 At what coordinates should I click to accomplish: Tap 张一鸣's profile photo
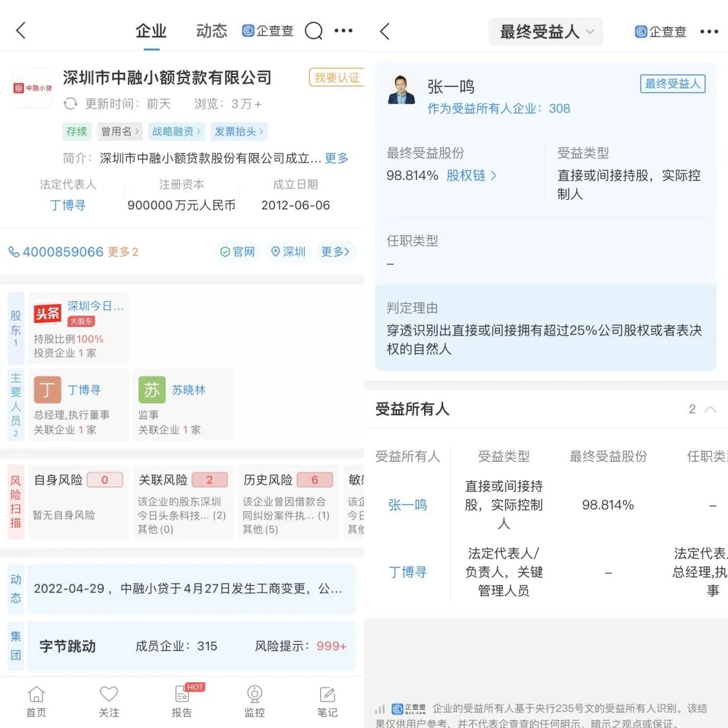[402, 90]
